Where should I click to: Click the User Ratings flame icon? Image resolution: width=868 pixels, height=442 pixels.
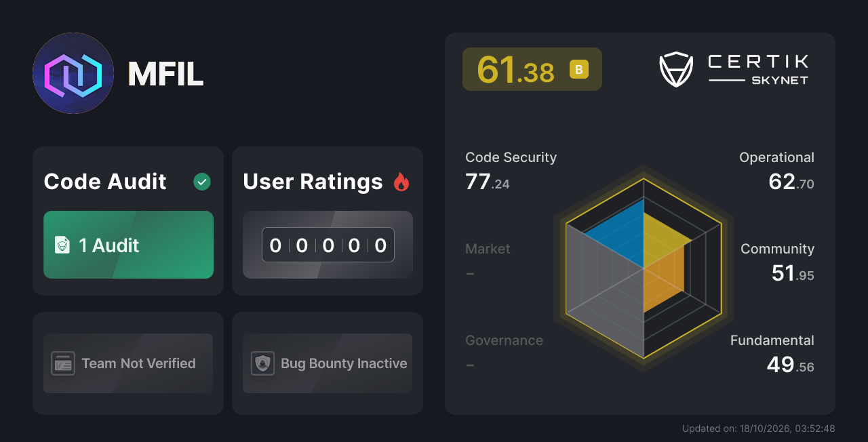click(401, 182)
